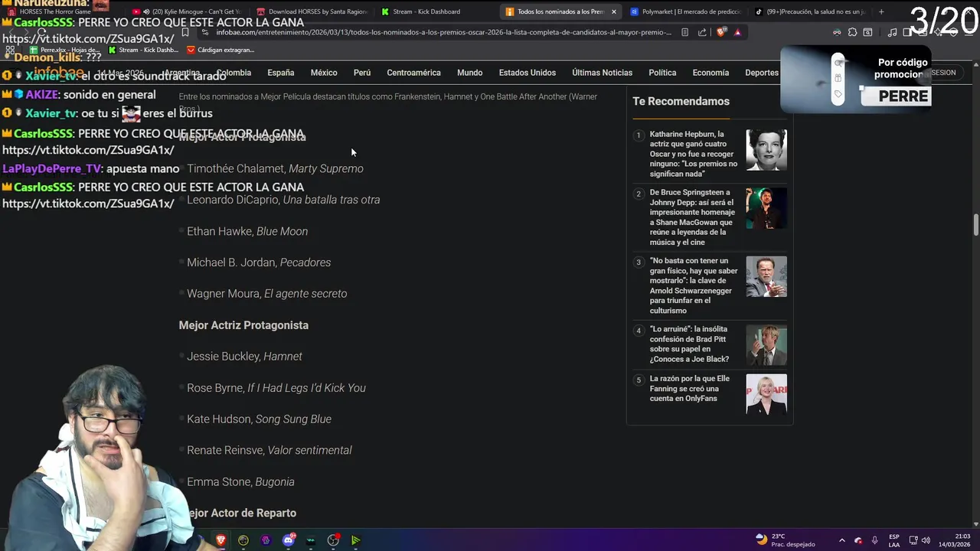This screenshot has width=980, height=551.
Task: Switch ESP LAA keyboard language indicator
Action: tap(894, 540)
